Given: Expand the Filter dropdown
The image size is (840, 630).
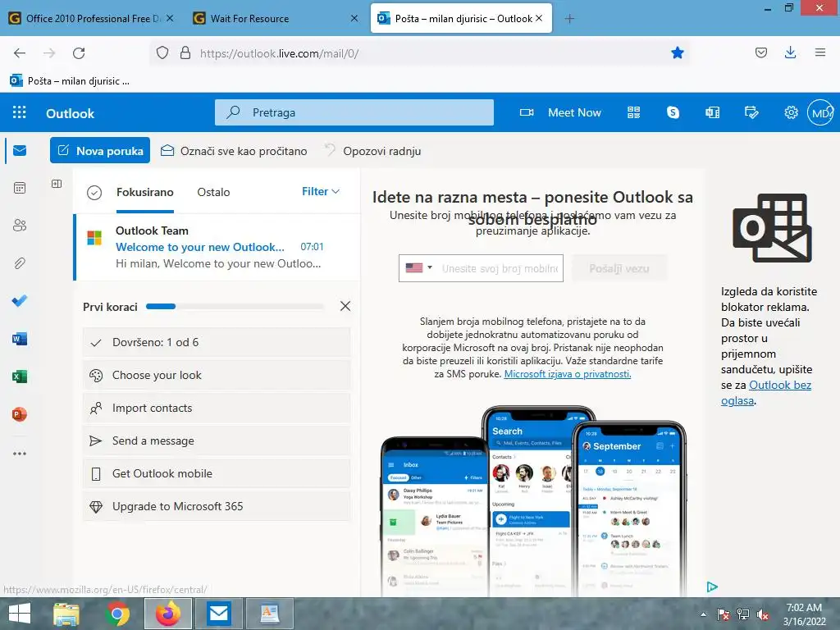Looking at the screenshot, I should coord(321,191).
